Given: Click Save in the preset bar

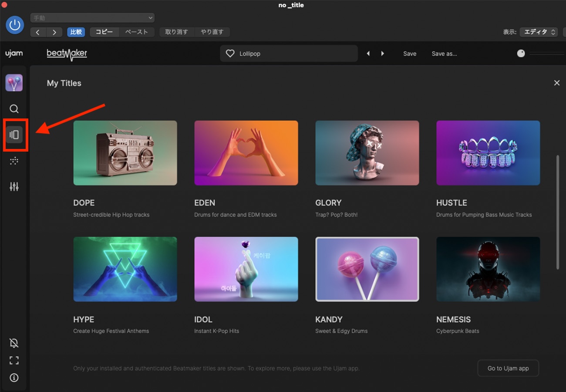Looking at the screenshot, I should [410, 54].
